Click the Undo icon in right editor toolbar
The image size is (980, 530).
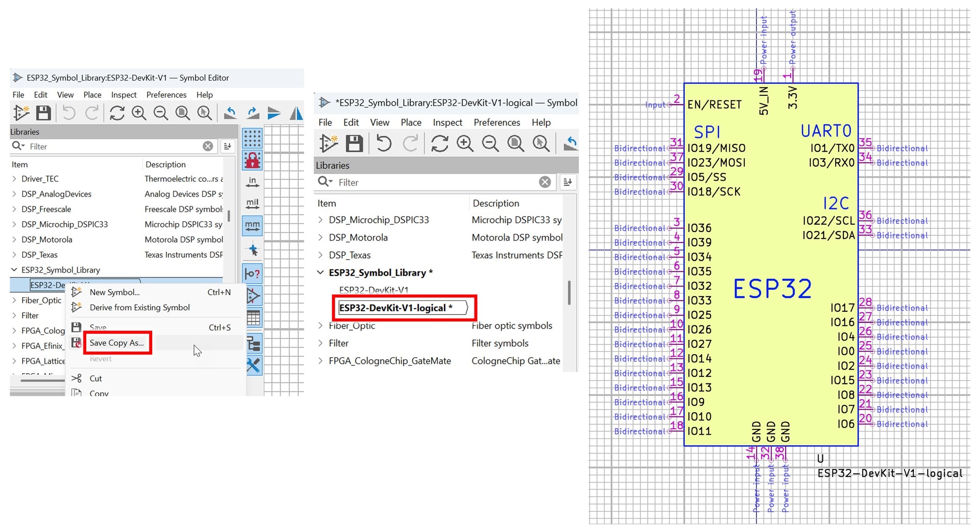pos(384,144)
